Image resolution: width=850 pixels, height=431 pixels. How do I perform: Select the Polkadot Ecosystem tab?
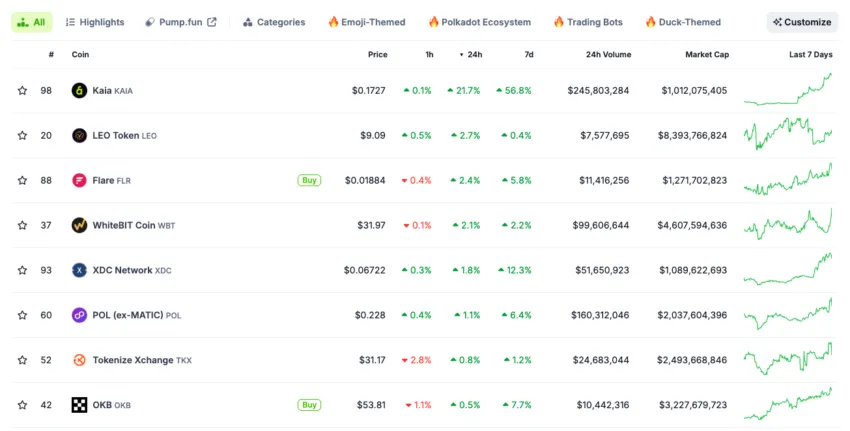point(480,22)
